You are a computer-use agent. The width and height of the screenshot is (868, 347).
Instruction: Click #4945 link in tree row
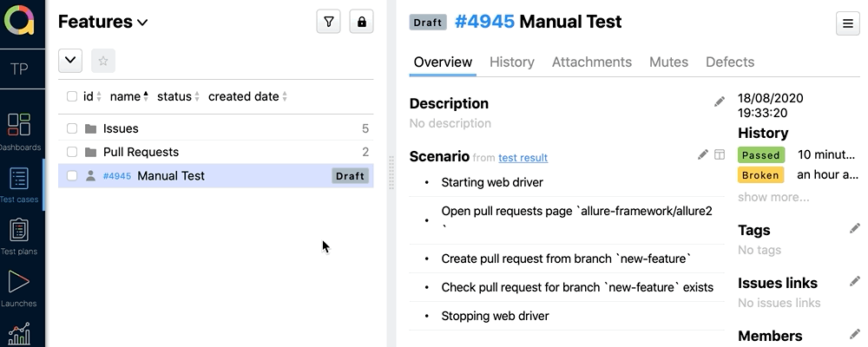(x=117, y=176)
